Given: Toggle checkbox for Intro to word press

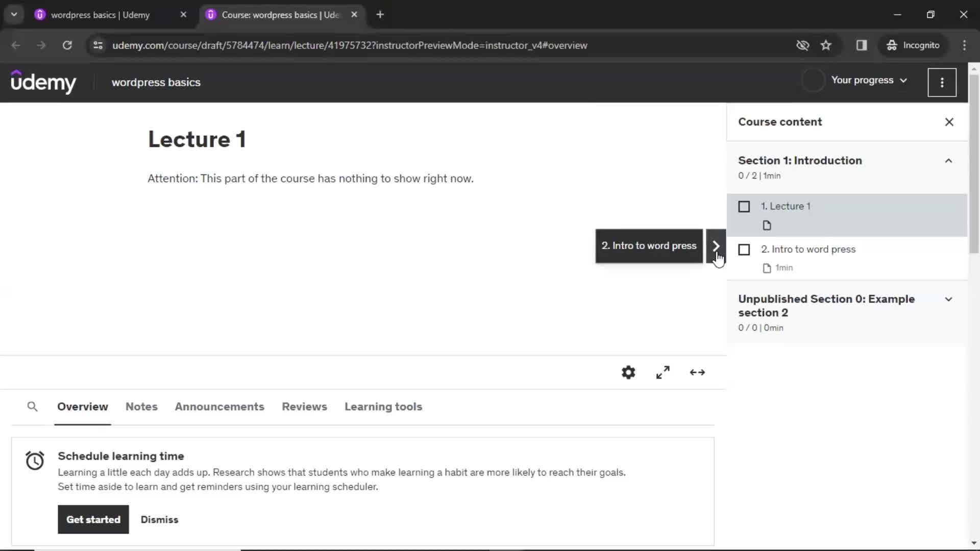Looking at the screenshot, I should (744, 249).
